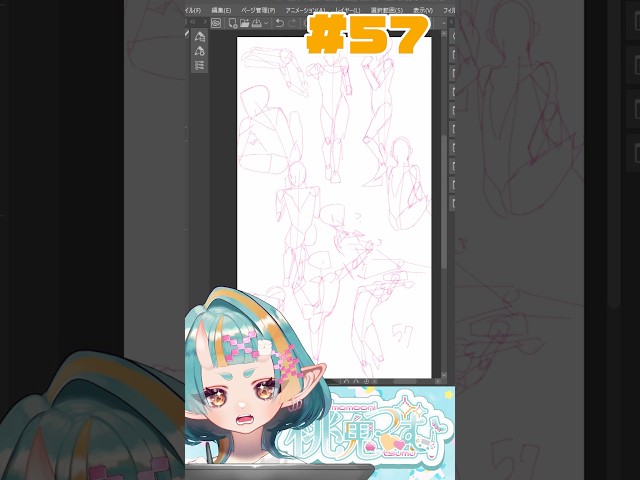This screenshot has height=480, width=640.
Task: Open the 編集(E) menu
Action: click(221, 10)
